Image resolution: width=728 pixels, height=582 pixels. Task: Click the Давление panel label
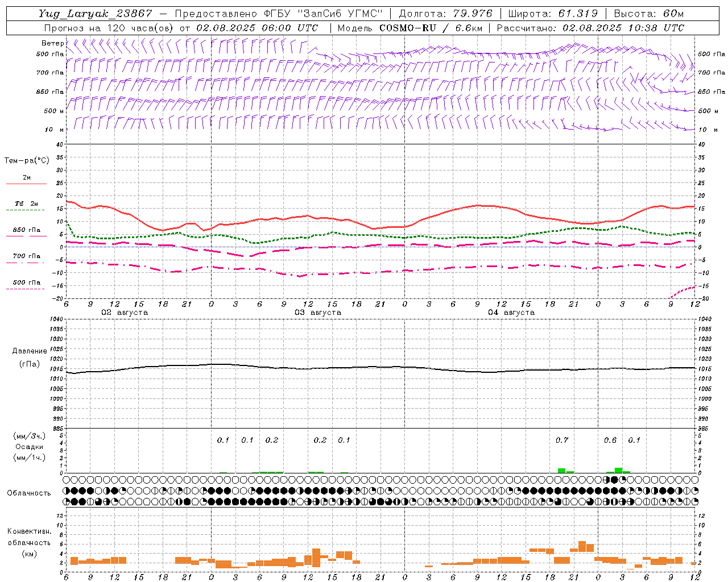[x=30, y=351]
